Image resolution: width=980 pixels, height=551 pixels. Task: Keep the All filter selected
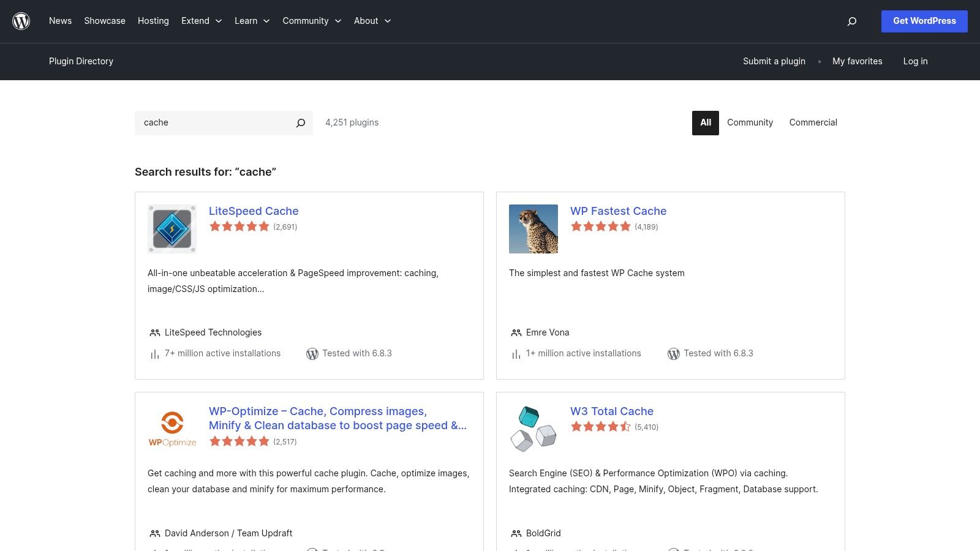pos(705,122)
